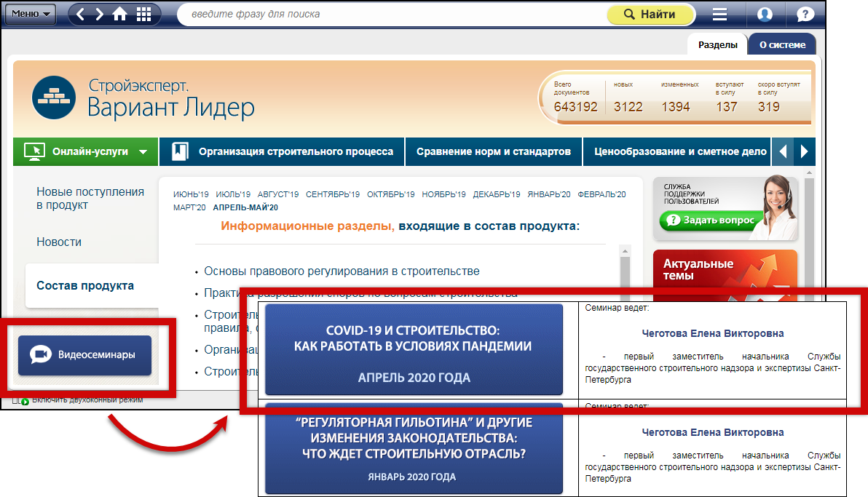Select Чеготова Елена Викторовна in COVID-19 row
Screen dimensions: 868x497
(x=712, y=333)
